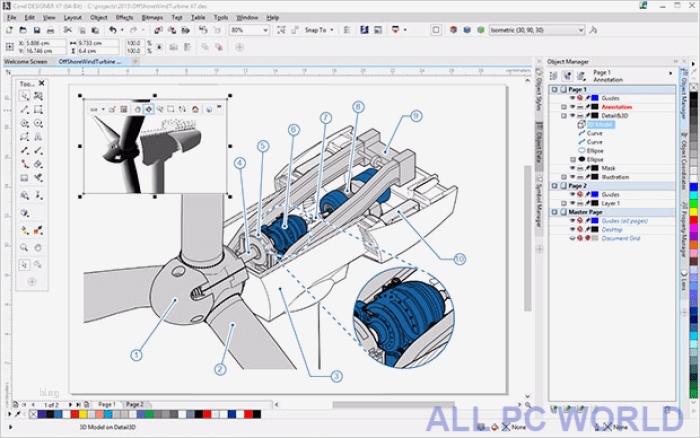Click the Print toolbar icon
The image size is (700, 438).
click(x=50, y=30)
